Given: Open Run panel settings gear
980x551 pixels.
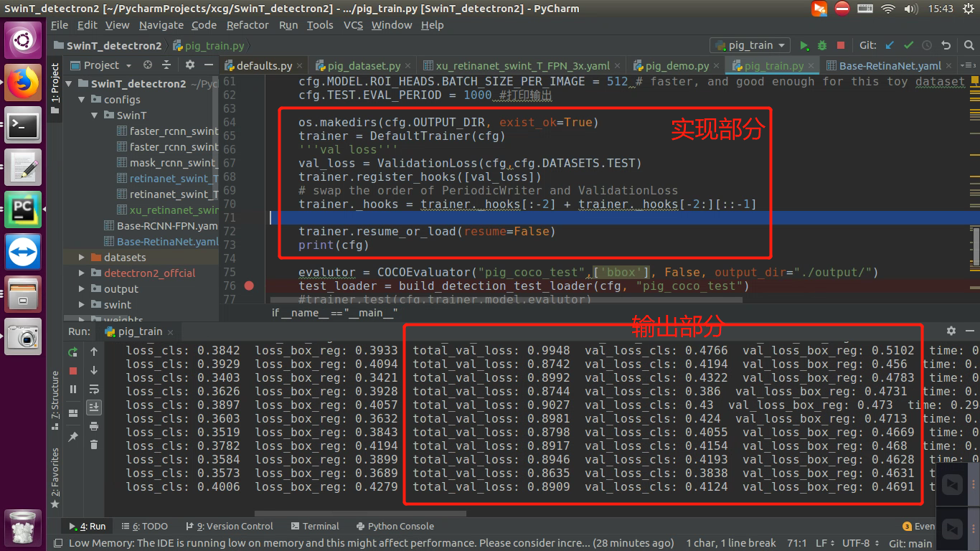Looking at the screenshot, I should coord(951,331).
